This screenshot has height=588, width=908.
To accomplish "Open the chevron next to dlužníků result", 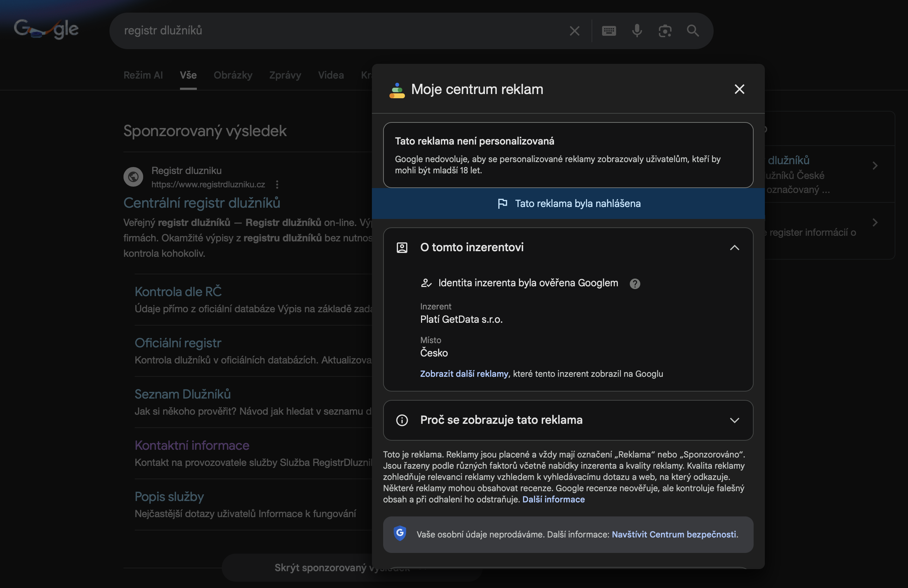I will [875, 166].
